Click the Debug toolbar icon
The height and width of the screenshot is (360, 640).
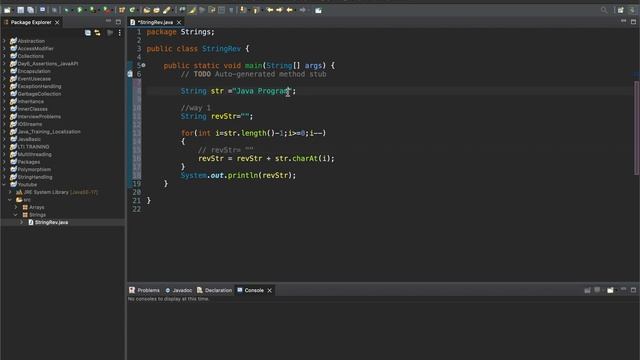coord(66,10)
